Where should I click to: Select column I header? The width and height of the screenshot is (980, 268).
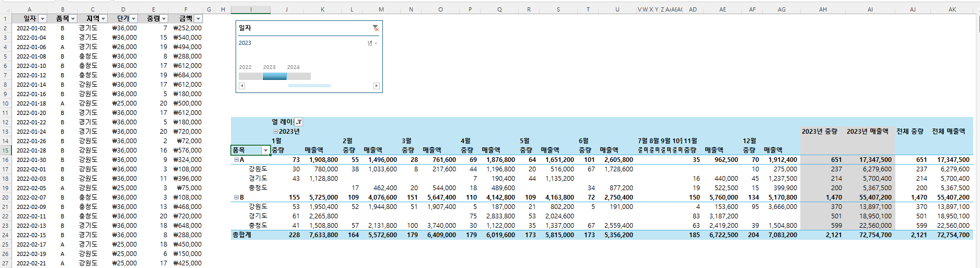point(251,9)
